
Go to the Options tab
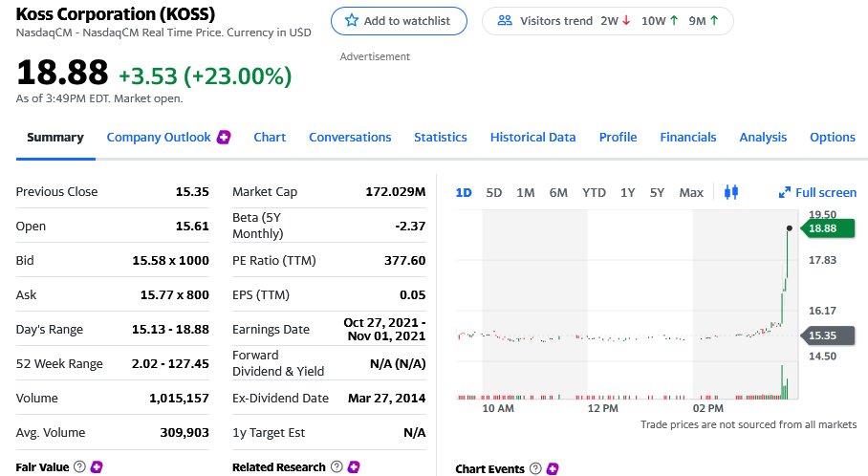click(x=833, y=138)
